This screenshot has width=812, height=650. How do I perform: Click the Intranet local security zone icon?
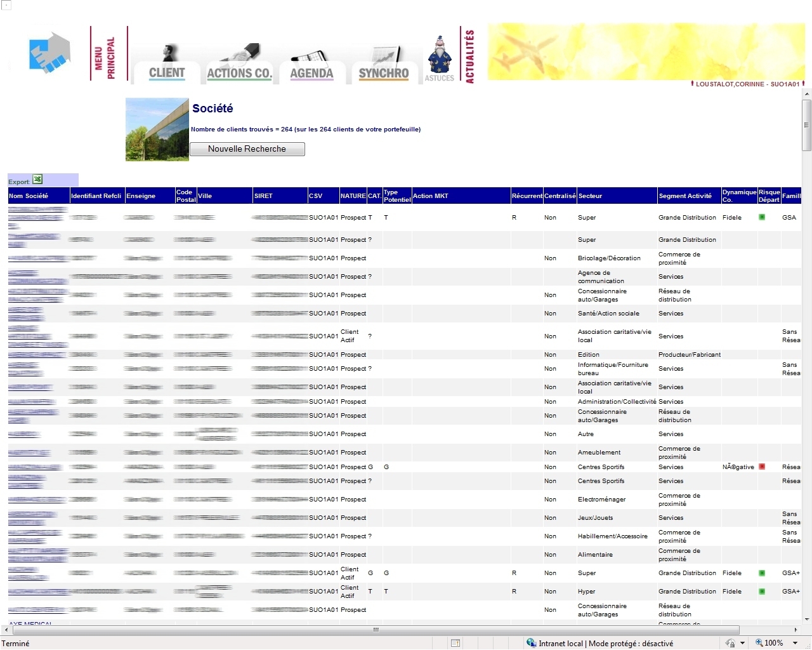coord(532,643)
